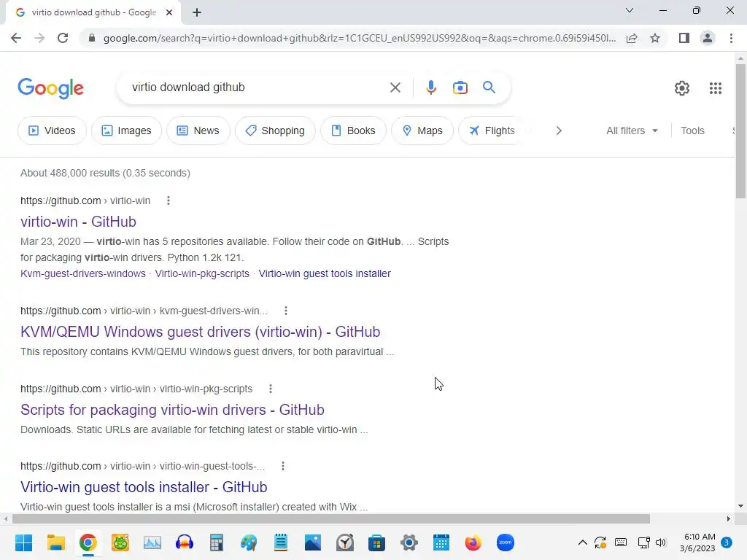
Task: Open options for virtio-win-pkg-scripts result
Action: coord(271,389)
